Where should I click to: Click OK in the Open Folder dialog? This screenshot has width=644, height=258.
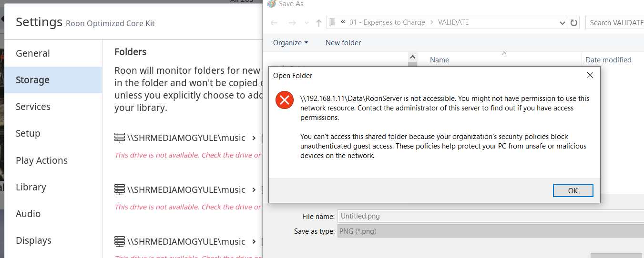[x=573, y=190]
